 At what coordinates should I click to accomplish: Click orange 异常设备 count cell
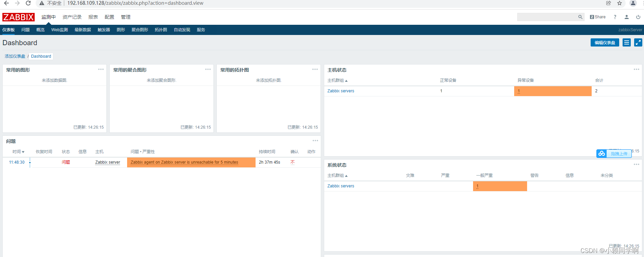click(x=553, y=91)
